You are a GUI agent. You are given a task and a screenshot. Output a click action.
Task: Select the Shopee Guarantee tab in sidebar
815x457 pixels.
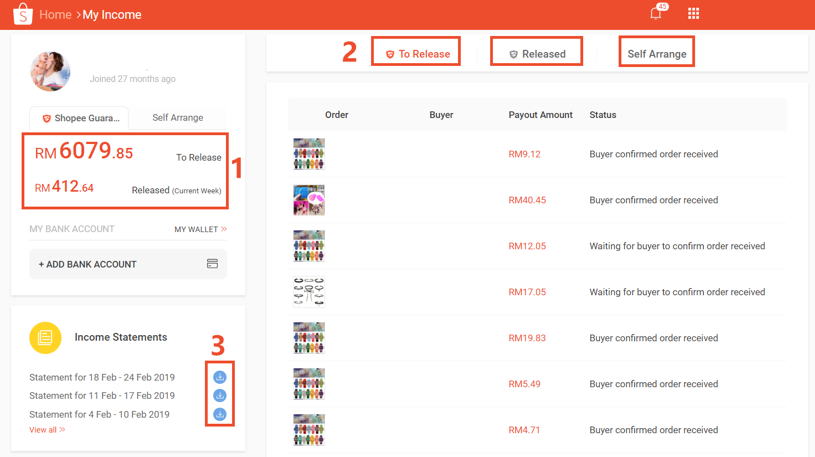point(80,118)
